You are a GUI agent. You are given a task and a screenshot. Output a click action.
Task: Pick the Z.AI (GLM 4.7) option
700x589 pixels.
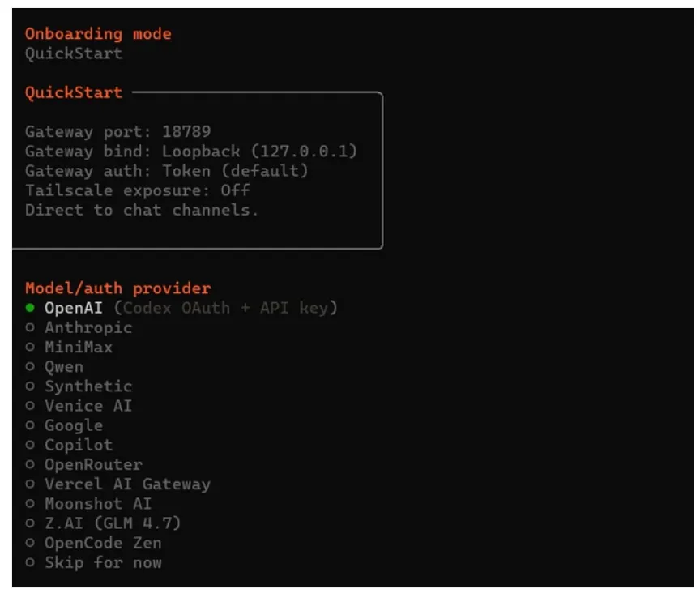tap(112, 523)
